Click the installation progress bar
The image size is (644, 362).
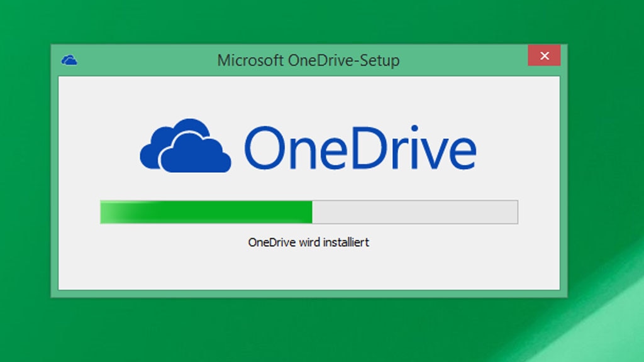click(309, 212)
